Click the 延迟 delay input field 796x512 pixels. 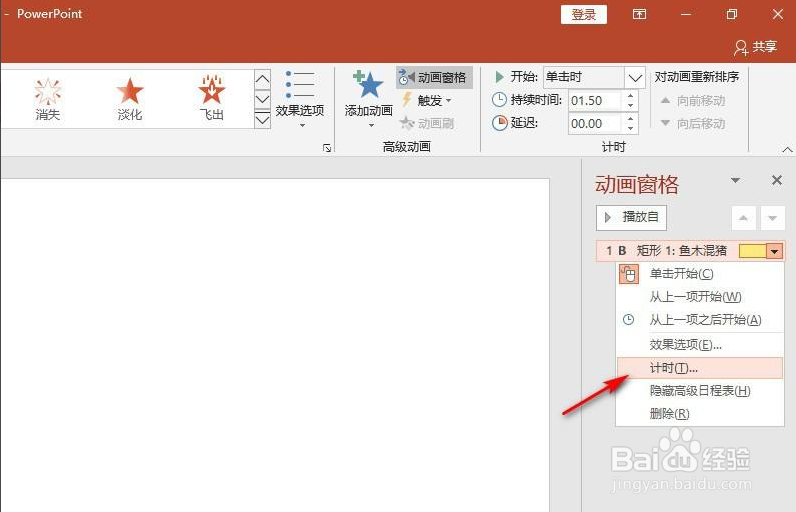(594, 123)
